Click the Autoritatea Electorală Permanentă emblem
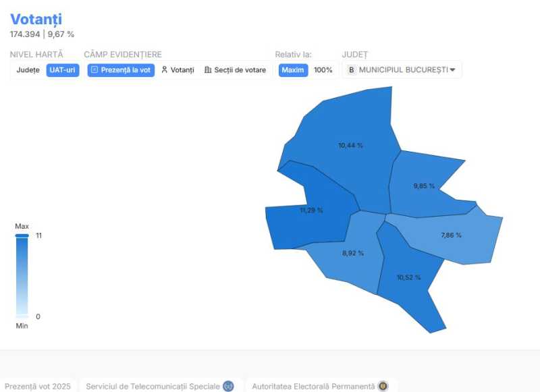Image resolution: width=540 pixels, height=392 pixels. [x=383, y=386]
